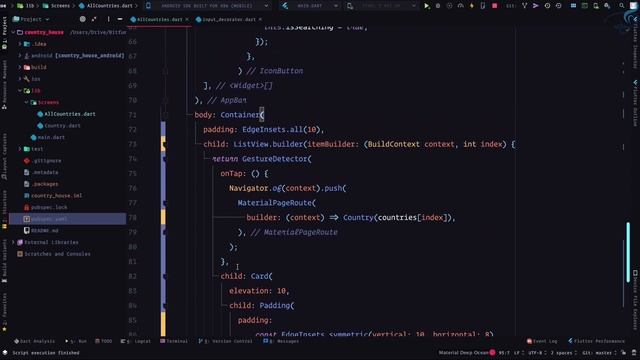This screenshot has height=360, width=640.
Task: Select Country.dart in the project tree
Action: [x=62, y=126]
